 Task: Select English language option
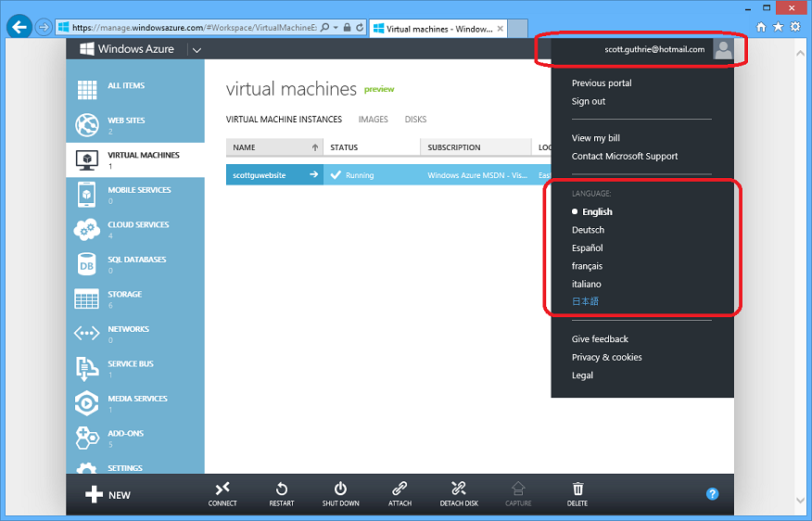coord(597,211)
